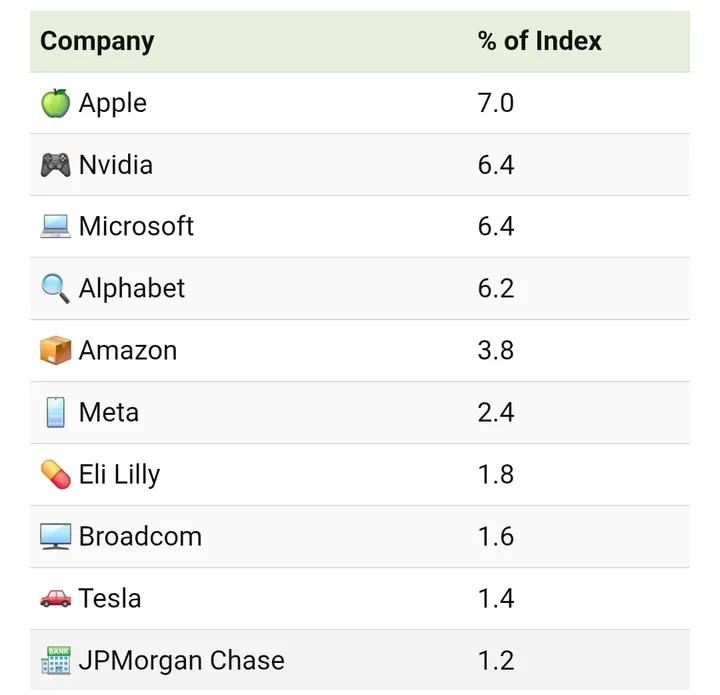Screen dimensions: 720x695
Task: Click the % of Index column header
Action: point(539,41)
